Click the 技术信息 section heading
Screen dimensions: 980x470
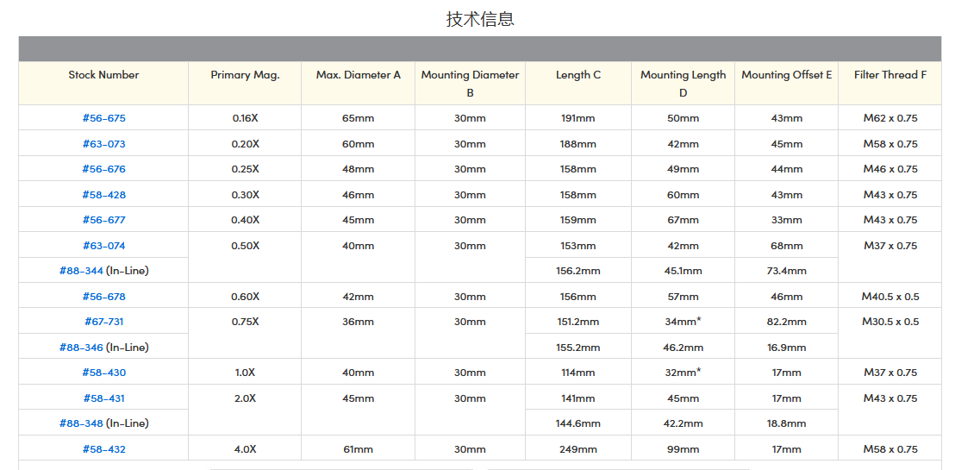click(x=480, y=19)
